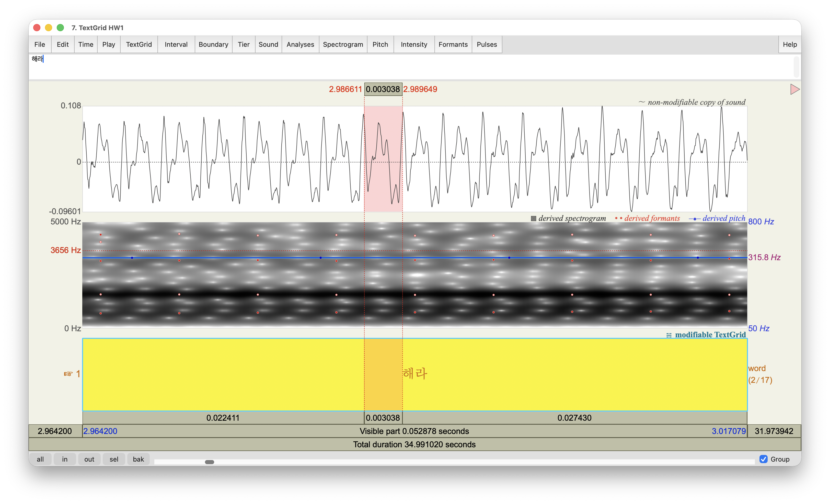The width and height of the screenshot is (830, 504).
Task: Toggle the Group checkbox
Action: pos(763,459)
